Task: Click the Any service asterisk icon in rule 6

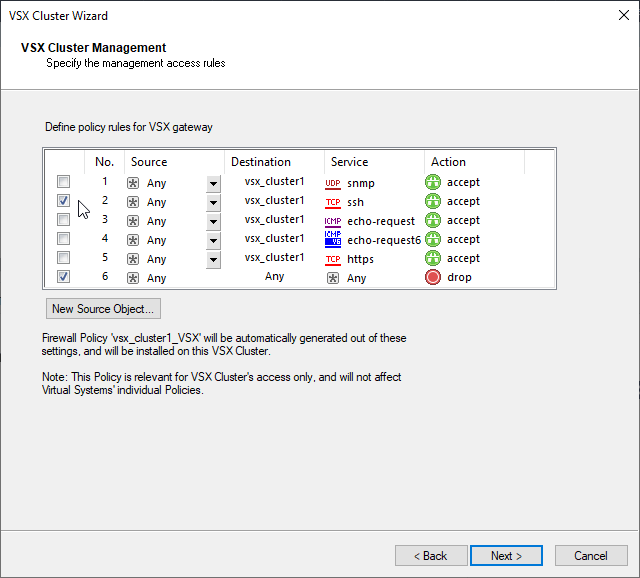Action: tap(333, 278)
